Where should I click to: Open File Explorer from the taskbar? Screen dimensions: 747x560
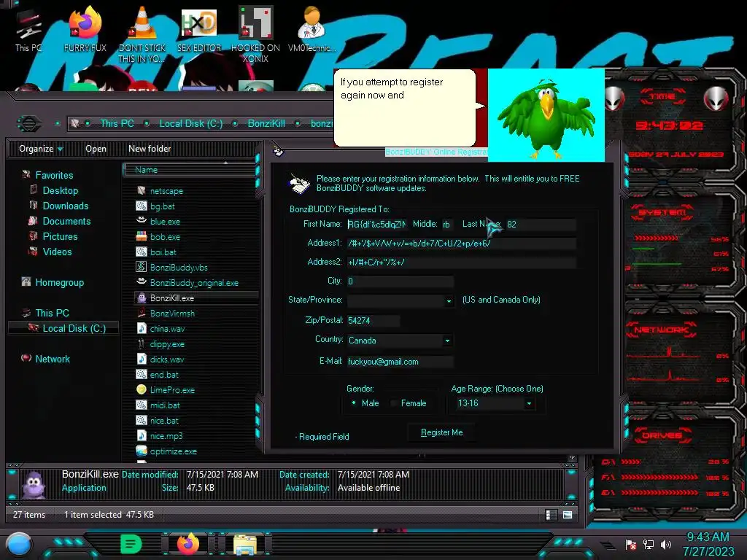245,545
